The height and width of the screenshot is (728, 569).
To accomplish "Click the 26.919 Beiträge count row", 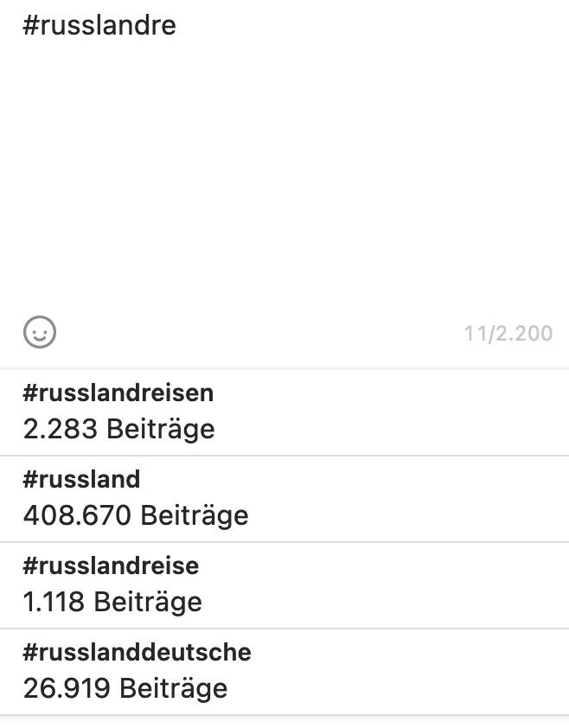I will coord(125,688).
